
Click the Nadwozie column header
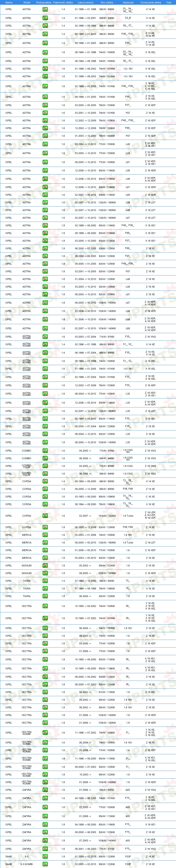[128, 2]
